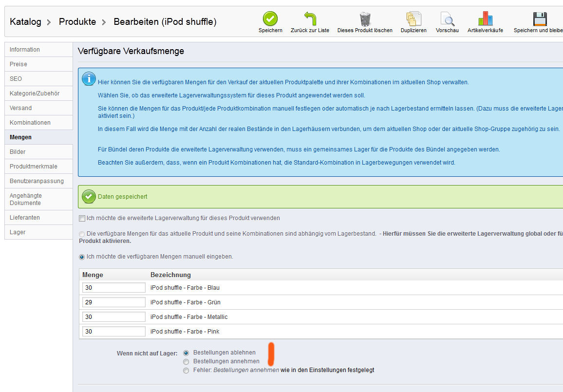Open the Lieferanten tab
The width and height of the screenshot is (563, 392).
coord(39,218)
